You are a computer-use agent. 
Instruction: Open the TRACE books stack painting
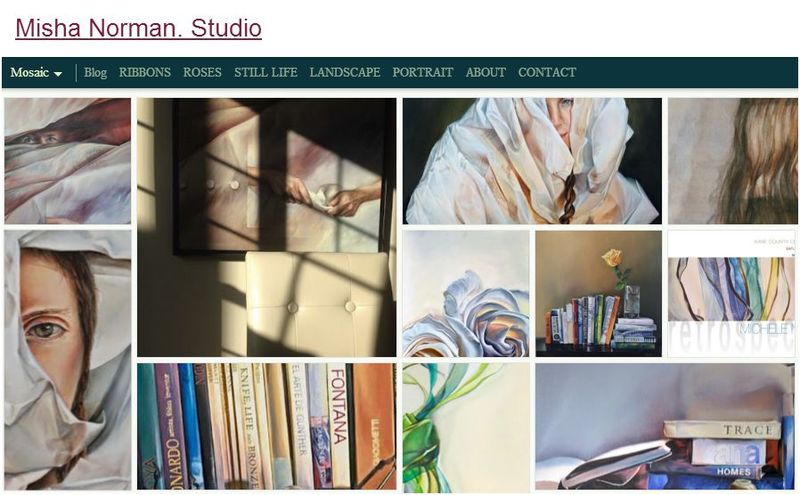coord(665,426)
